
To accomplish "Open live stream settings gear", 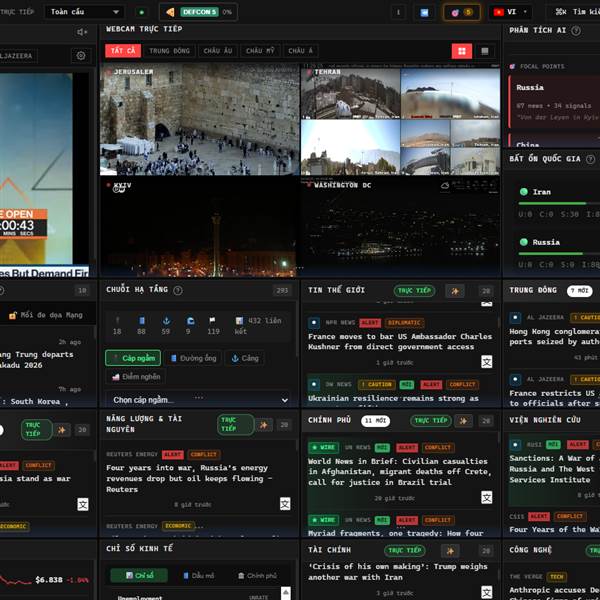I will pos(81,56).
